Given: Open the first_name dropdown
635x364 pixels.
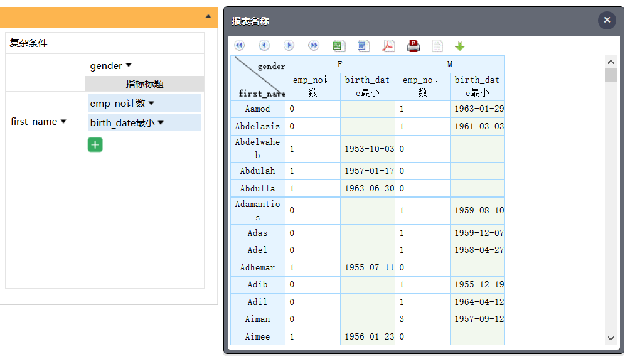Looking at the screenshot, I should point(63,122).
